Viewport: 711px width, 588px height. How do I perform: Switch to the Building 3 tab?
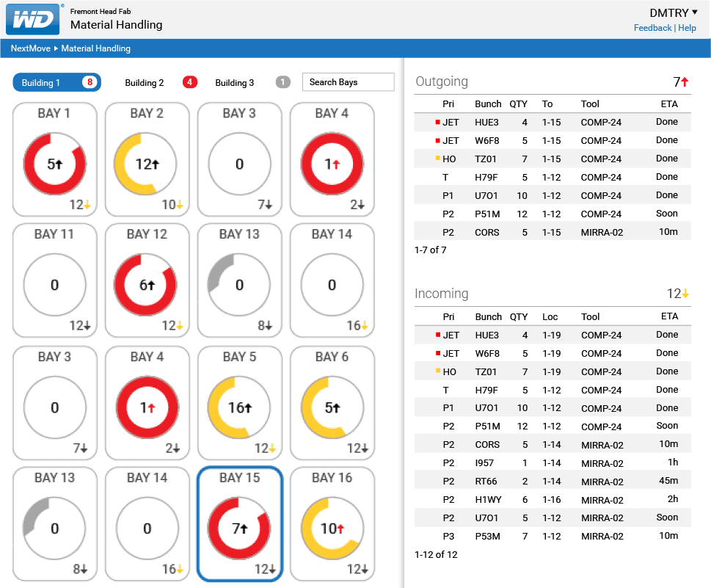coord(235,83)
